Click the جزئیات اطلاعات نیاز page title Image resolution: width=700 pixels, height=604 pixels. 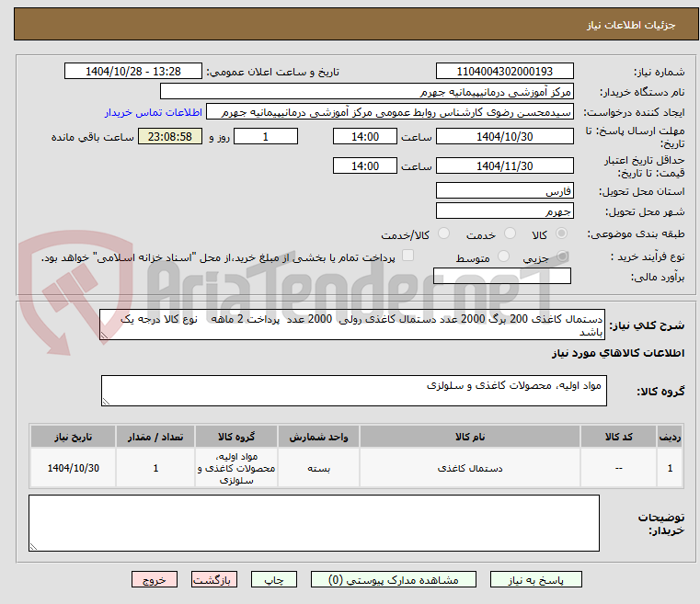(631, 25)
